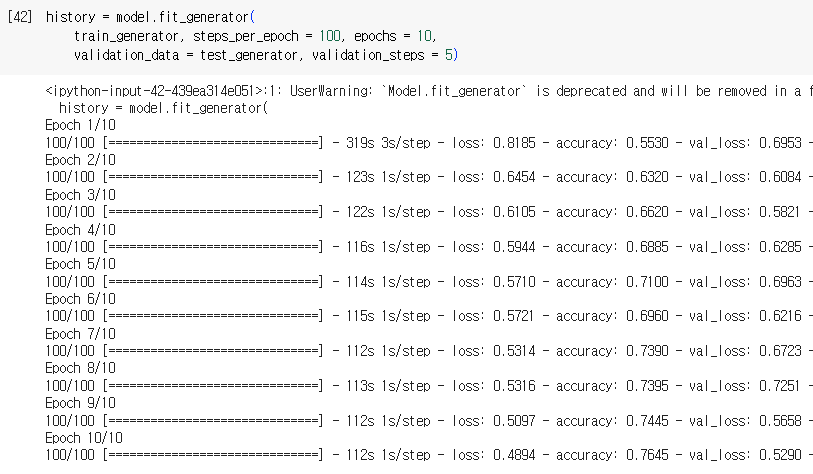Click the UserWarning deprecation message line
The image size is (813, 474).
429,91
